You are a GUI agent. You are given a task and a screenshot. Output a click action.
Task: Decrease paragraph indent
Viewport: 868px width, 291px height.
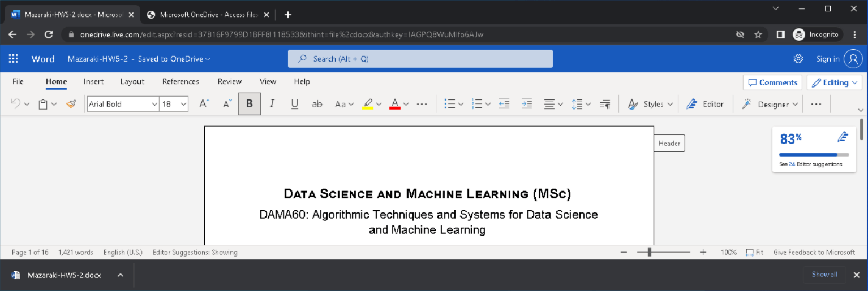pyautogui.click(x=504, y=104)
